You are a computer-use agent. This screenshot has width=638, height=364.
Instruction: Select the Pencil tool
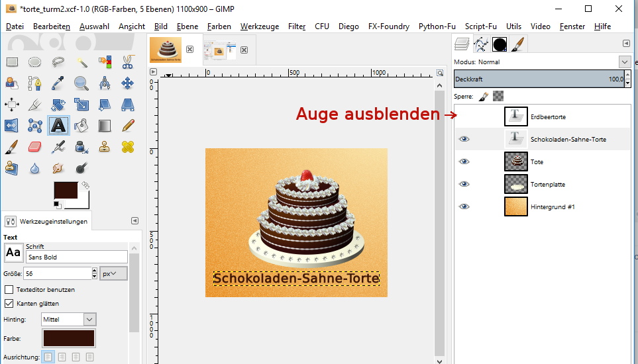pos(128,125)
